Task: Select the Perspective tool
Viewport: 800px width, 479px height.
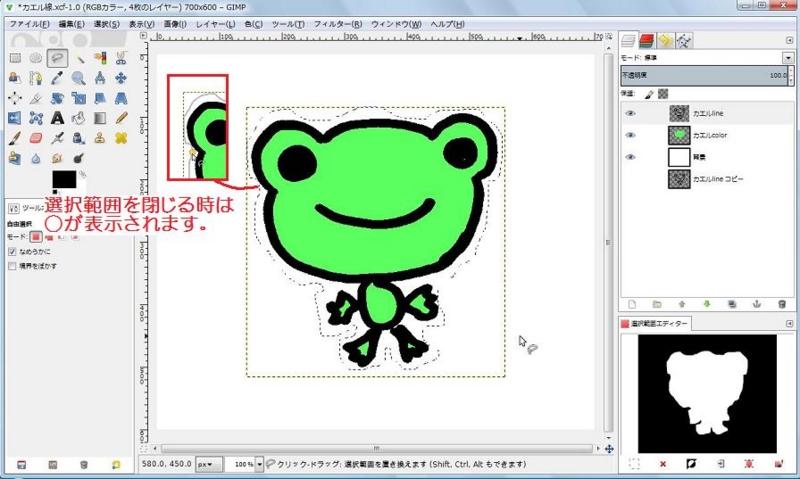Action: pyautogui.click(x=121, y=98)
